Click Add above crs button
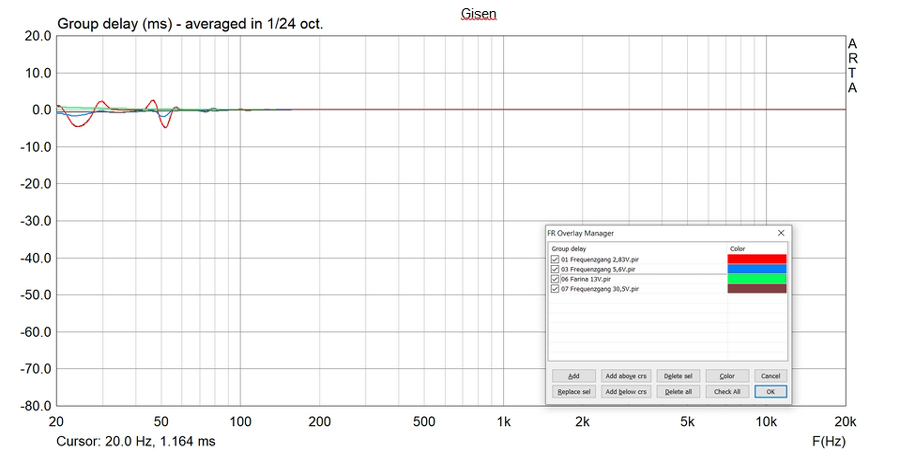 point(625,376)
